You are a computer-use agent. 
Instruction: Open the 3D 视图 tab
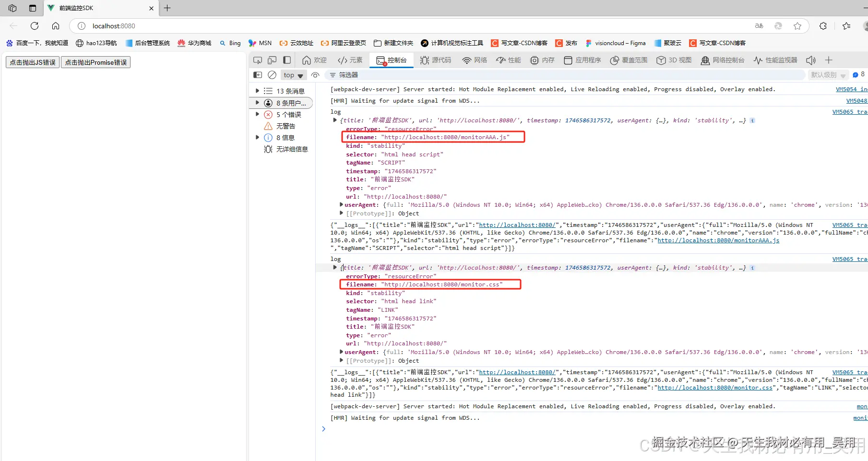click(x=674, y=60)
